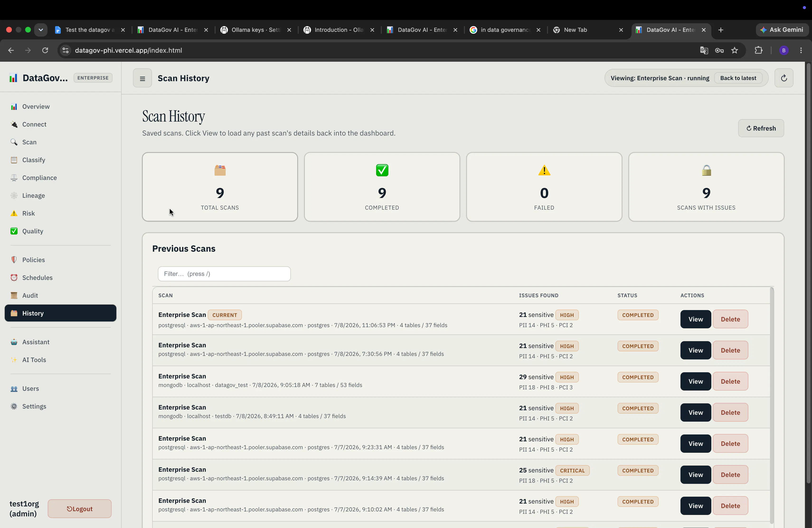This screenshot has width=812, height=528.
Task: Click Back to latest button
Action: [738, 78]
